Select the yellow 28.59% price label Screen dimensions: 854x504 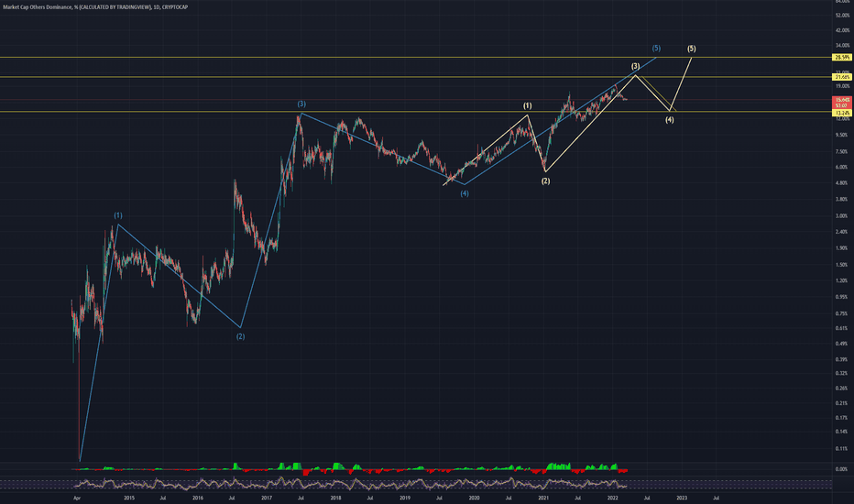pos(842,57)
